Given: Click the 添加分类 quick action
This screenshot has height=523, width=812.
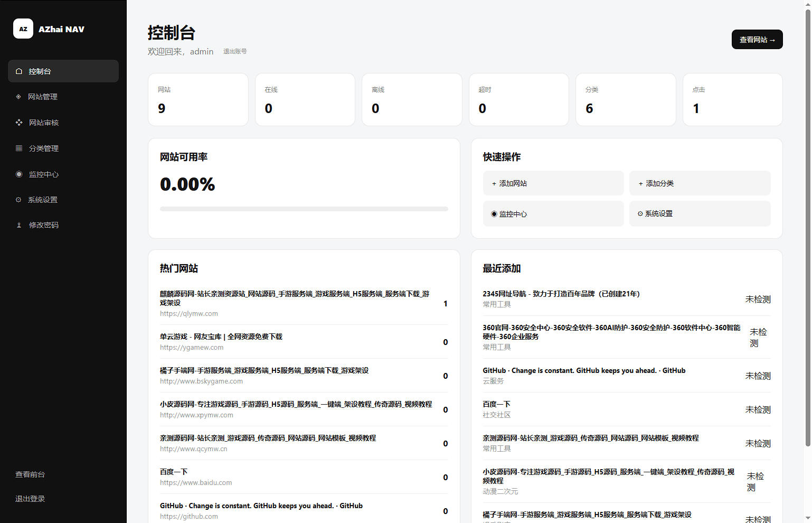Looking at the screenshot, I should coord(700,183).
